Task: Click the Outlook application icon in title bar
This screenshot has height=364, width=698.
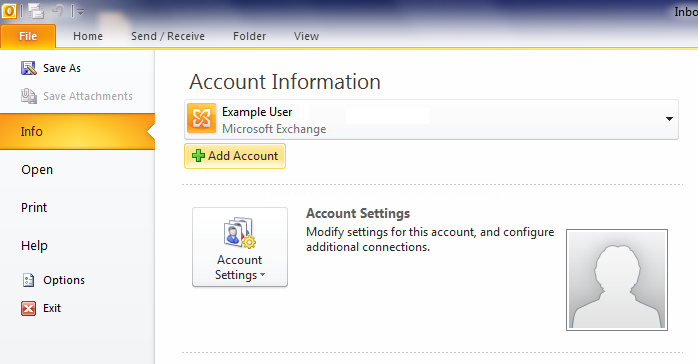Action: [x=9, y=11]
